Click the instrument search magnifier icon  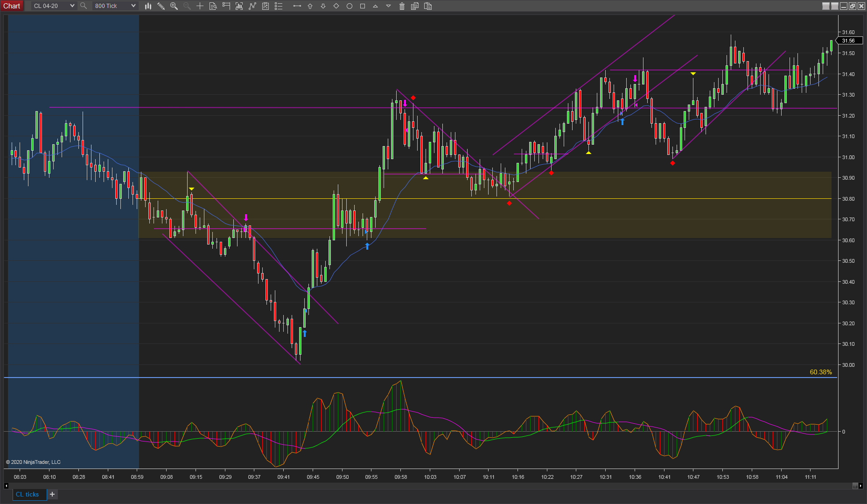coord(84,6)
